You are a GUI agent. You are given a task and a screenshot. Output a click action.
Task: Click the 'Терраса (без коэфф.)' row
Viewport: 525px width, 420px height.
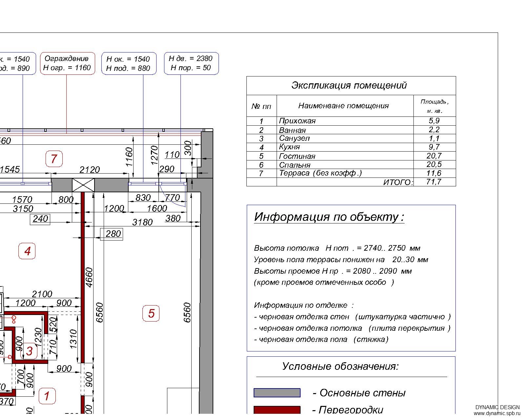[351, 173]
